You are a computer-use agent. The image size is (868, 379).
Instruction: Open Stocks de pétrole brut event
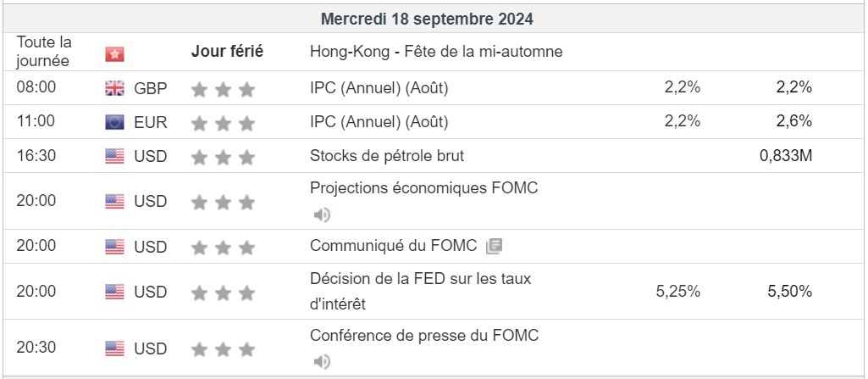pos(386,156)
